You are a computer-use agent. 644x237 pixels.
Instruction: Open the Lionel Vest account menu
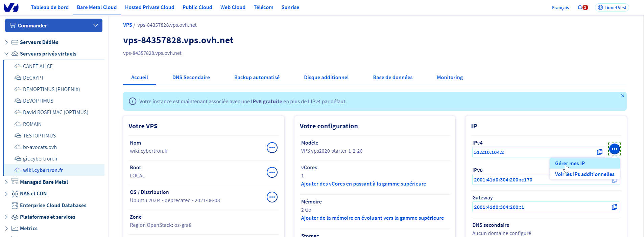612,7
